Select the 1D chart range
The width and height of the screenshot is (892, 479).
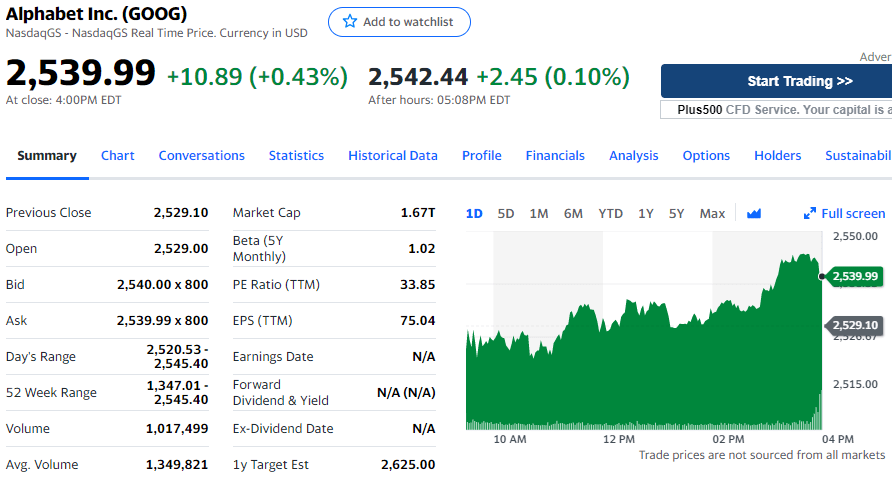[x=474, y=213]
